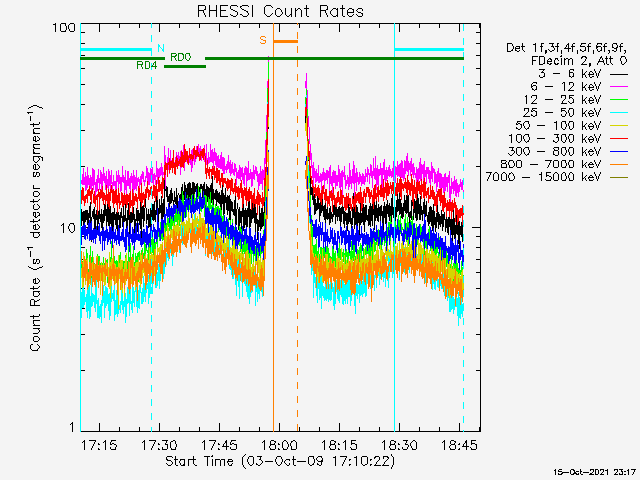Click the green line swatch for 12 - 25 keV

[x=619, y=100]
